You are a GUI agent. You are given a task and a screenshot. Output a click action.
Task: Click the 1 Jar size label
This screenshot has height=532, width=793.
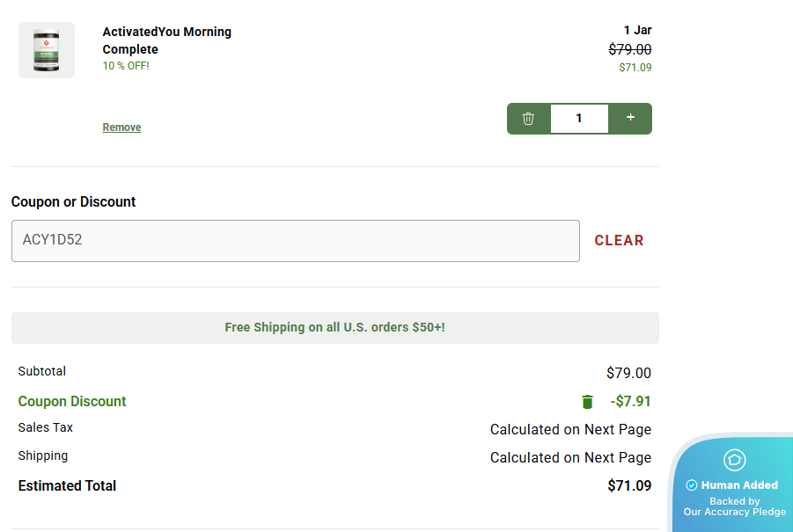[637, 31]
